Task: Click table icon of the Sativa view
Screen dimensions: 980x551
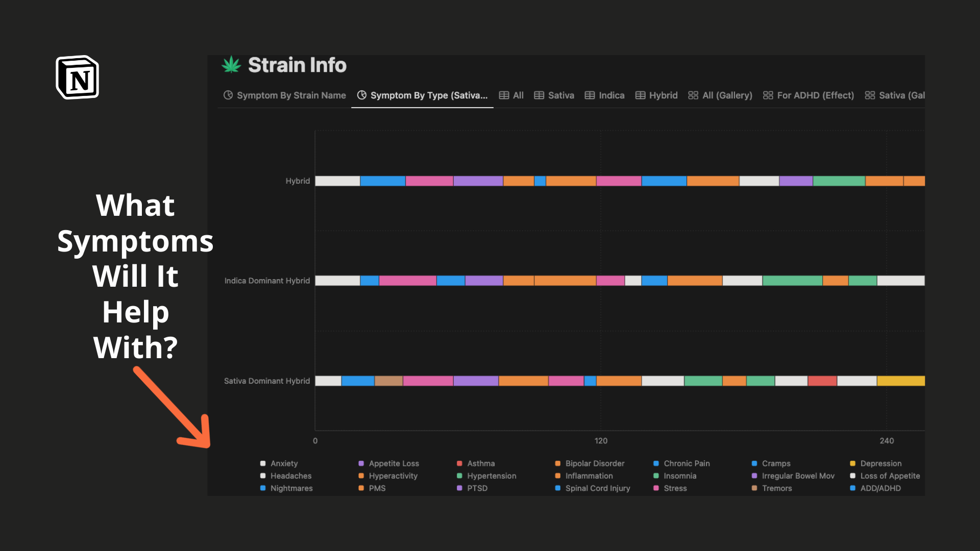Action: click(539, 95)
